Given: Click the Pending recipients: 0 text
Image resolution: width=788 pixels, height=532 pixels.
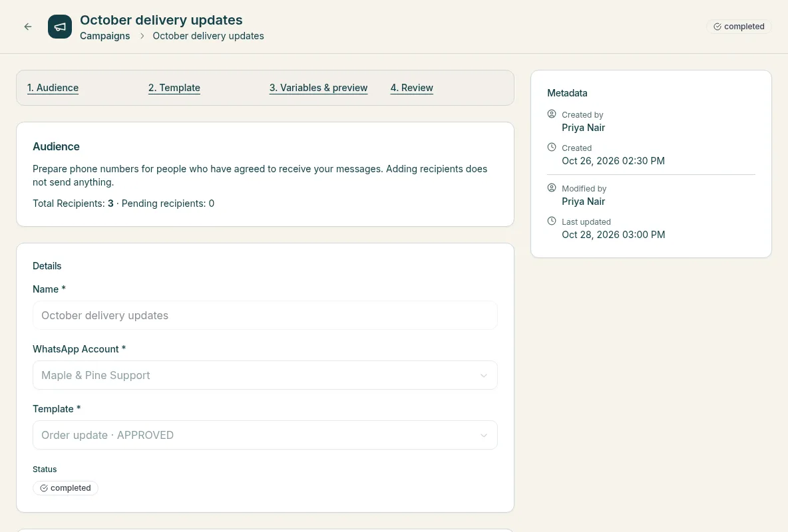Looking at the screenshot, I should coord(168,203).
